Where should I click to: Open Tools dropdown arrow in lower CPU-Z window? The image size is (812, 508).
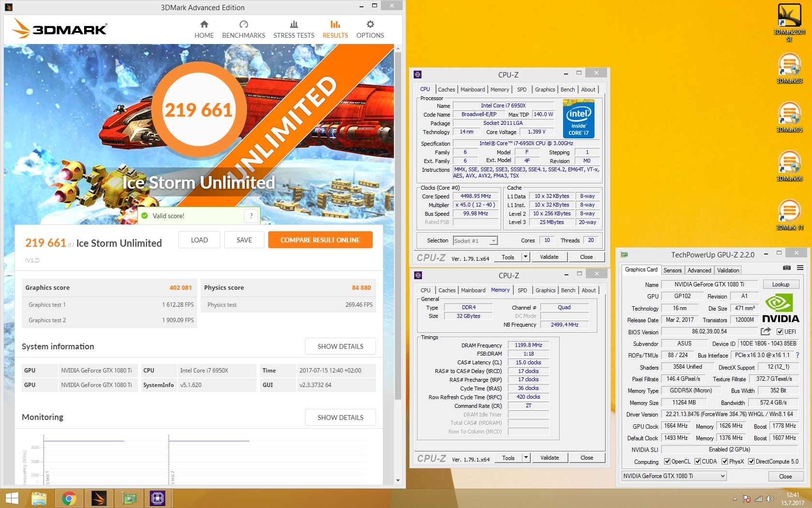pos(526,458)
